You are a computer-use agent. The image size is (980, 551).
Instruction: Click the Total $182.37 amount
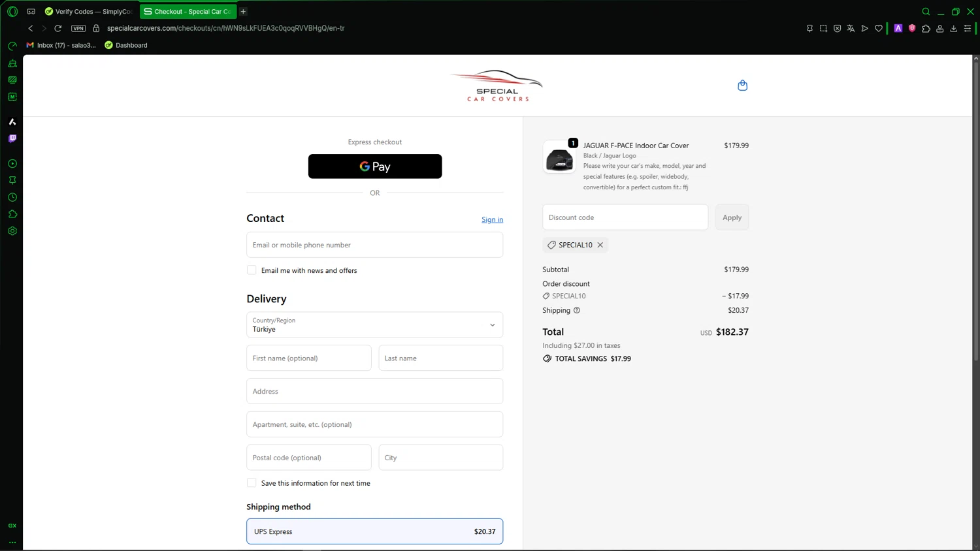click(x=732, y=332)
